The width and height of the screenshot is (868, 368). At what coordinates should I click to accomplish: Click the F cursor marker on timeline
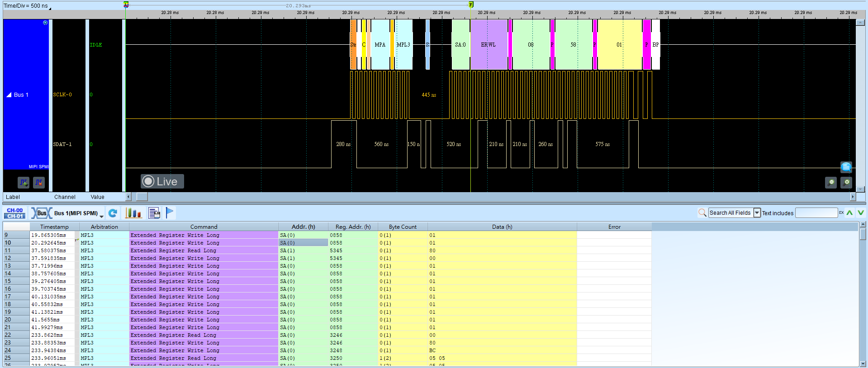click(471, 5)
